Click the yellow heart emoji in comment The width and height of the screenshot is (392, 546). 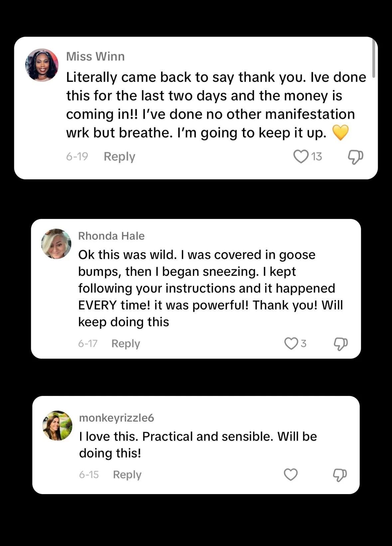coord(340,132)
